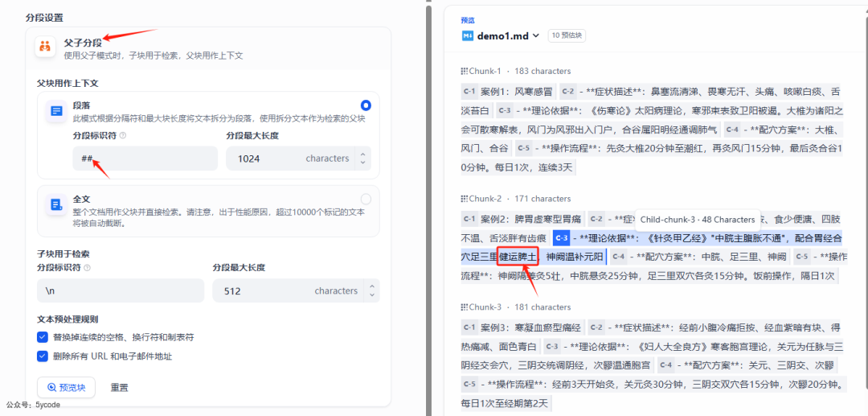Click the grip icon beside Chunk-2
This screenshot has height=416, width=868.
pyautogui.click(x=464, y=198)
